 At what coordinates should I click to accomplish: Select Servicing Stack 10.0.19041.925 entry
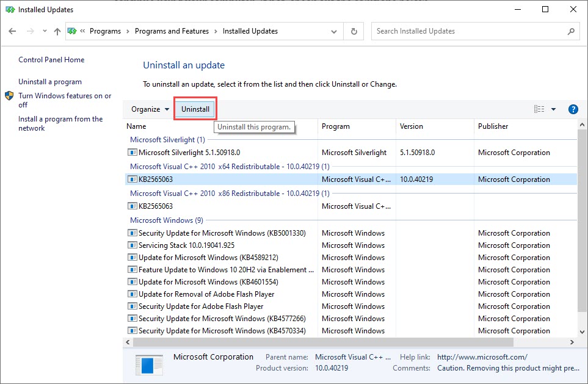(351, 245)
